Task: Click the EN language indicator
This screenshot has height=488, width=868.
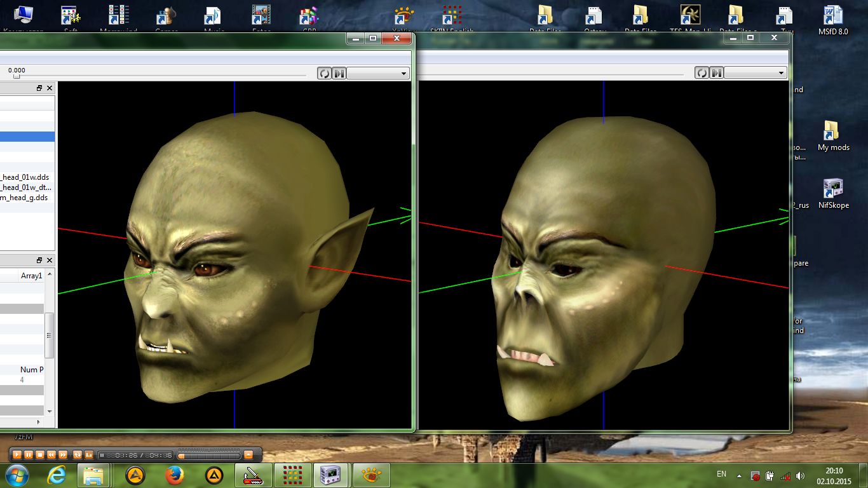Action: coord(721,474)
